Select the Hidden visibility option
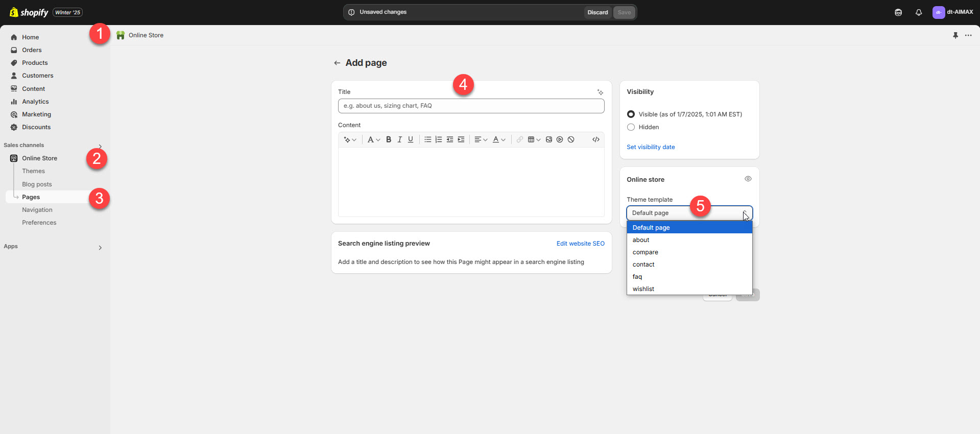The width and height of the screenshot is (980, 434). tap(631, 127)
